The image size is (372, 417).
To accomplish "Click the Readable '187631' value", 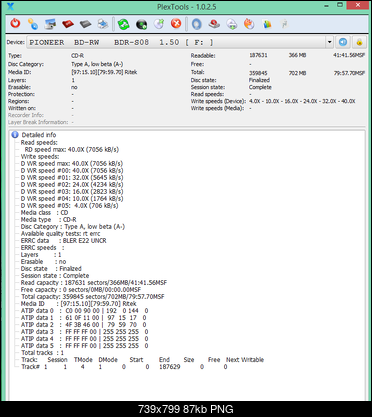I will pos(258,55).
